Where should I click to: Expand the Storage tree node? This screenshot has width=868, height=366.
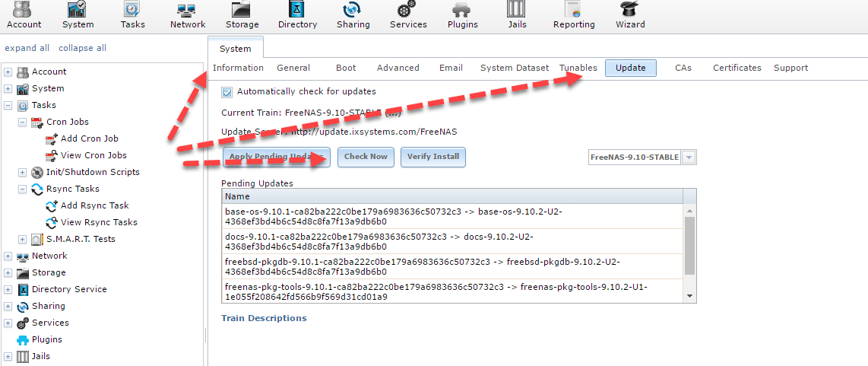[8, 272]
